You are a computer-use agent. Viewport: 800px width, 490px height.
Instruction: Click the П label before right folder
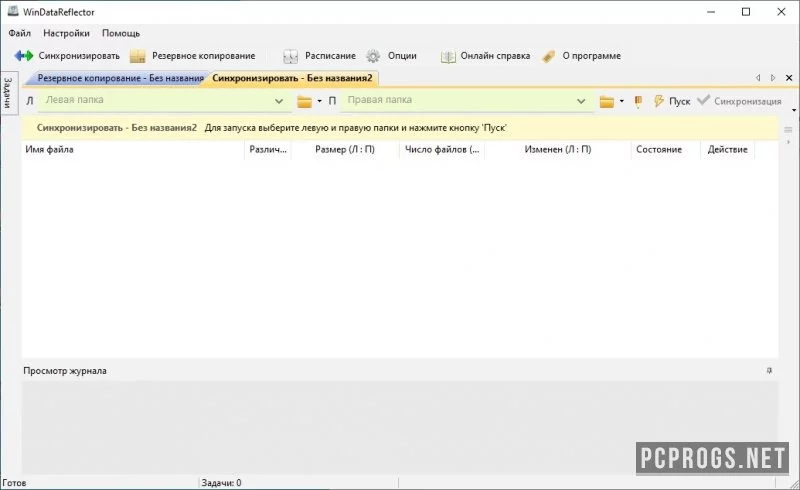[x=332, y=101]
